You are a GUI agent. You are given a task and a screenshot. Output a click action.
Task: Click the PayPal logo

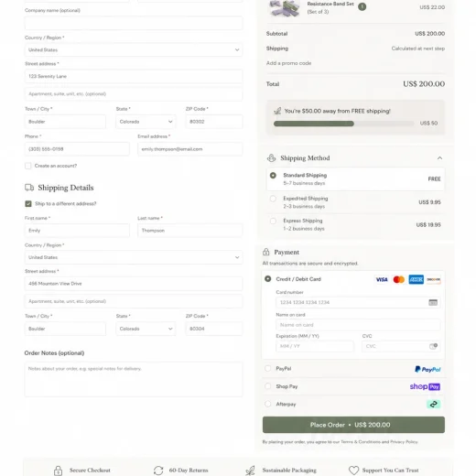coord(427,369)
